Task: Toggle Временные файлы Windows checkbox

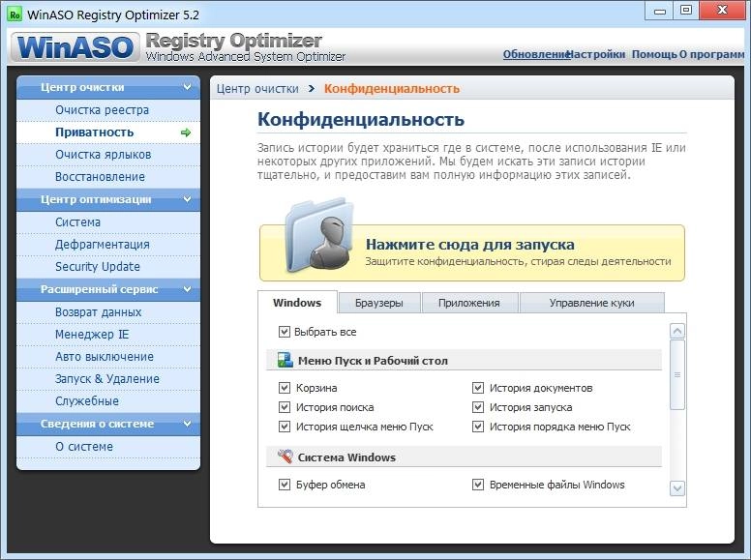Action: pyautogui.click(x=478, y=485)
